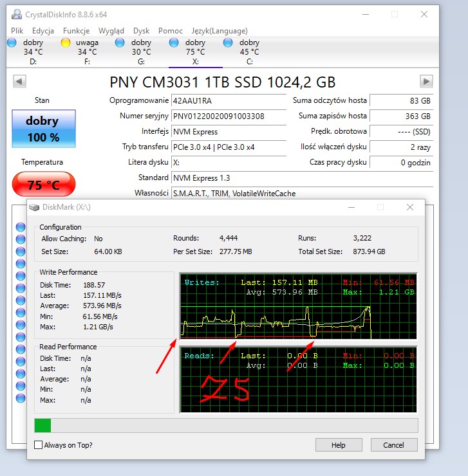
Task: Click Rounds value 4,444
Action: pyautogui.click(x=229, y=238)
